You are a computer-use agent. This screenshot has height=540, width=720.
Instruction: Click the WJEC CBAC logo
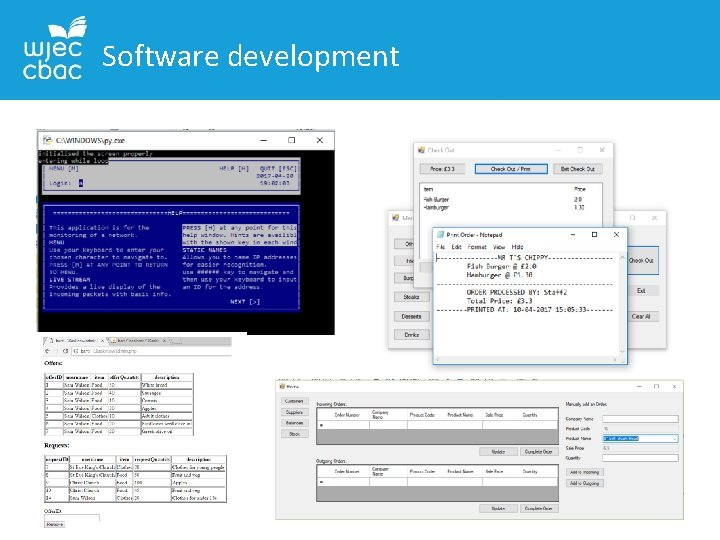click(x=54, y=48)
